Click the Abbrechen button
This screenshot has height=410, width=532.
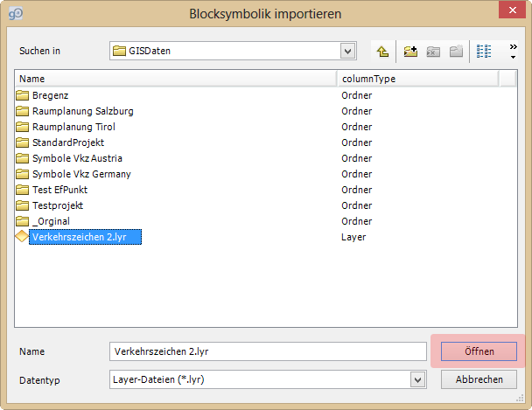[x=479, y=379]
